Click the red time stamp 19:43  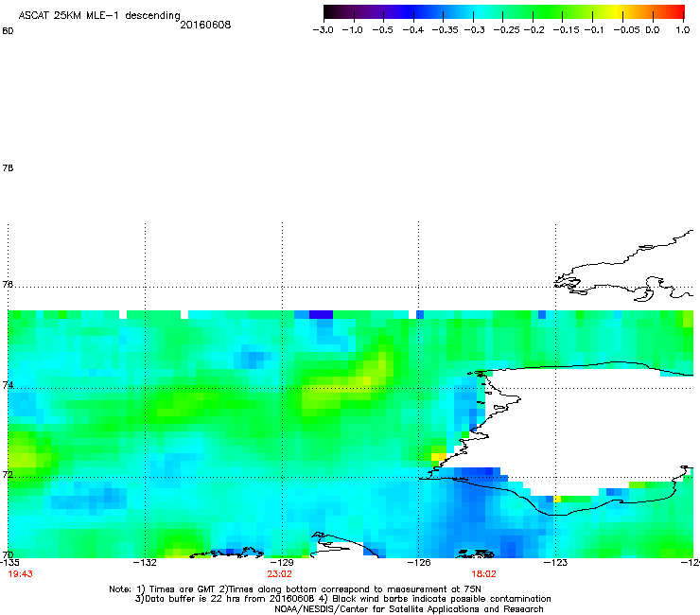20,574
